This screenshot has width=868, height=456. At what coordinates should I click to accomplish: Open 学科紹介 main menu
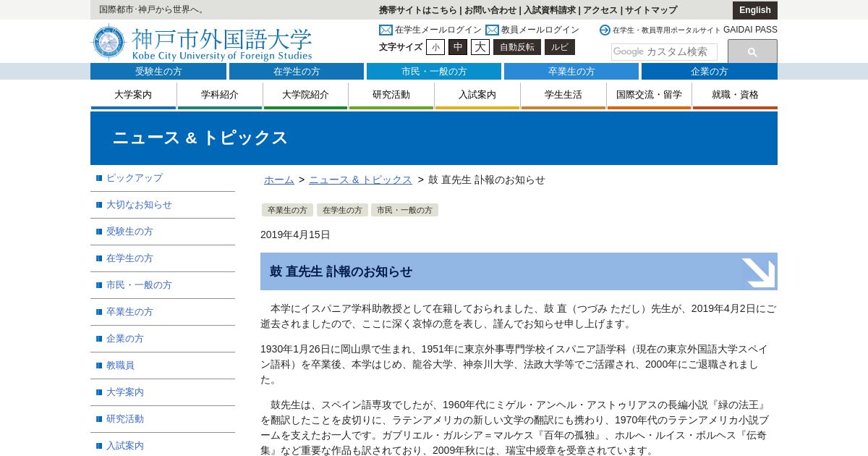coord(220,95)
